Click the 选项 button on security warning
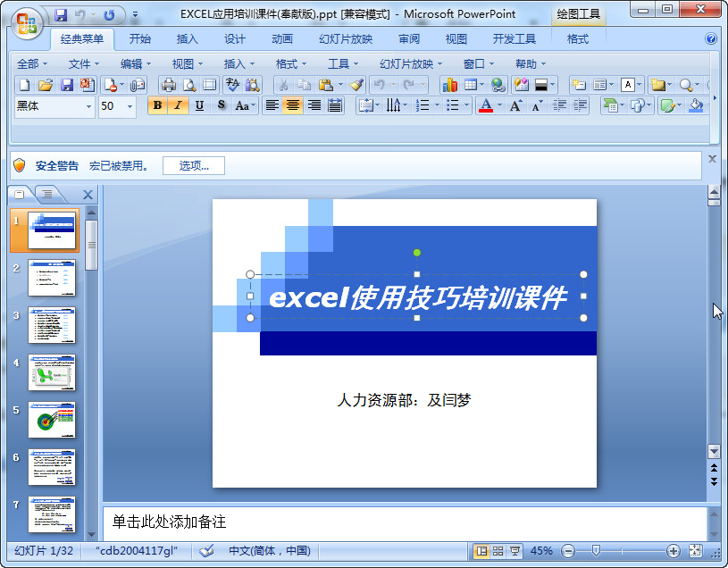The height and width of the screenshot is (568, 728). 193,165
